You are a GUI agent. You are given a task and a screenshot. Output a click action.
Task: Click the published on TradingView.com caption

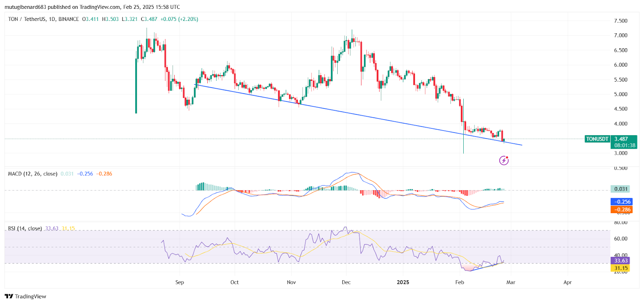[x=92, y=7]
